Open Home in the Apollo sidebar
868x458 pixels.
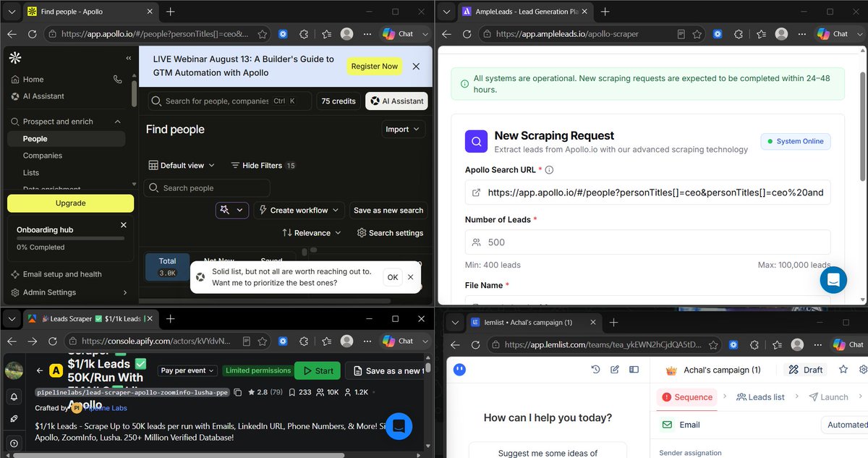[33, 80]
